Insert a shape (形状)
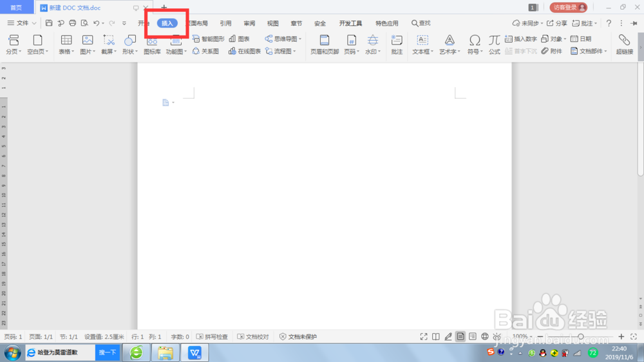Screen dimensions: 644x362 130,44
